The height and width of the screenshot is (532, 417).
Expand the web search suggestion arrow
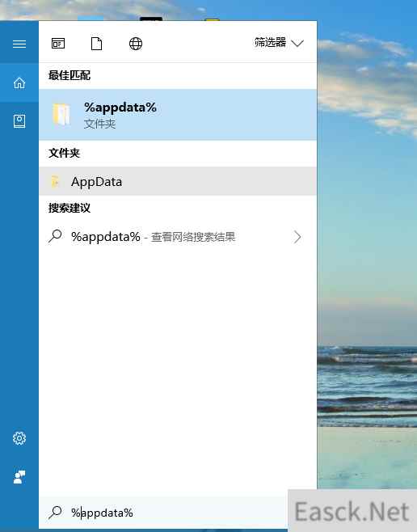point(297,237)
